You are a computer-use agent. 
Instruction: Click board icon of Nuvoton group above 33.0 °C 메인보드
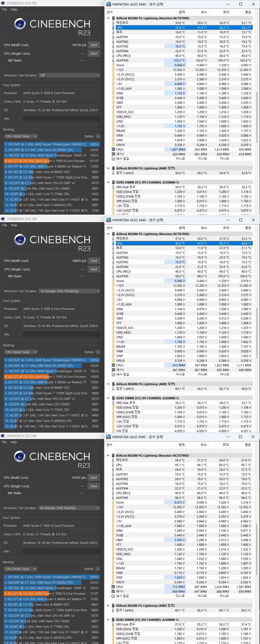click(x=113, y=18)
